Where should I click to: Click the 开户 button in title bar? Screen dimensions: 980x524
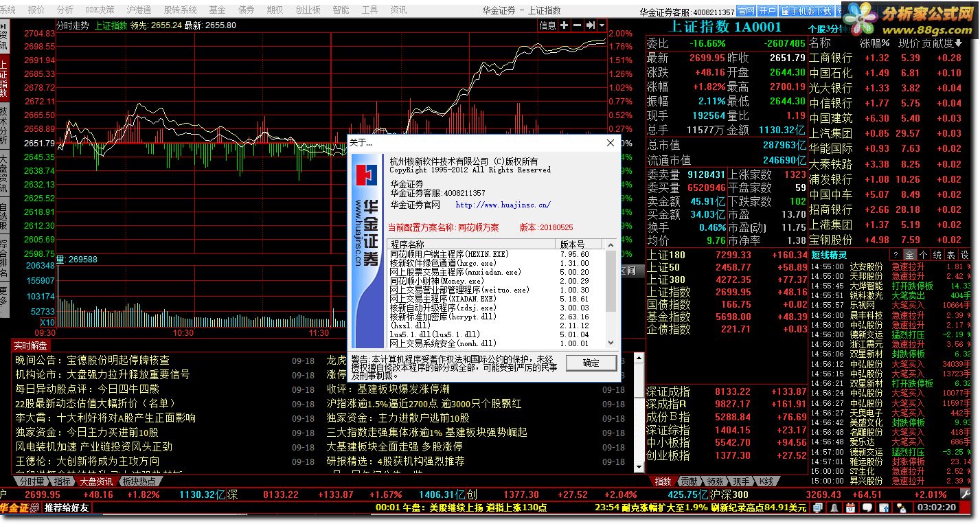[x=768, y=11]
